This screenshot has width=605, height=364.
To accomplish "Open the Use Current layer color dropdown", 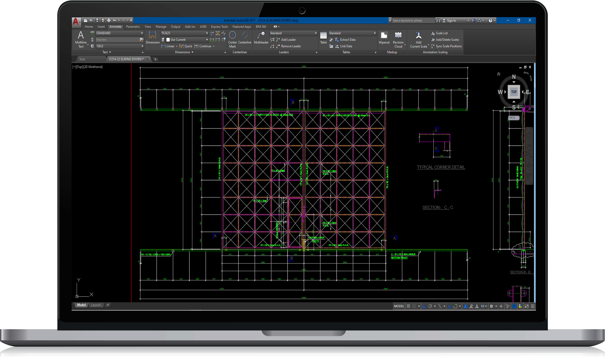I will click(x=207, y=40).
